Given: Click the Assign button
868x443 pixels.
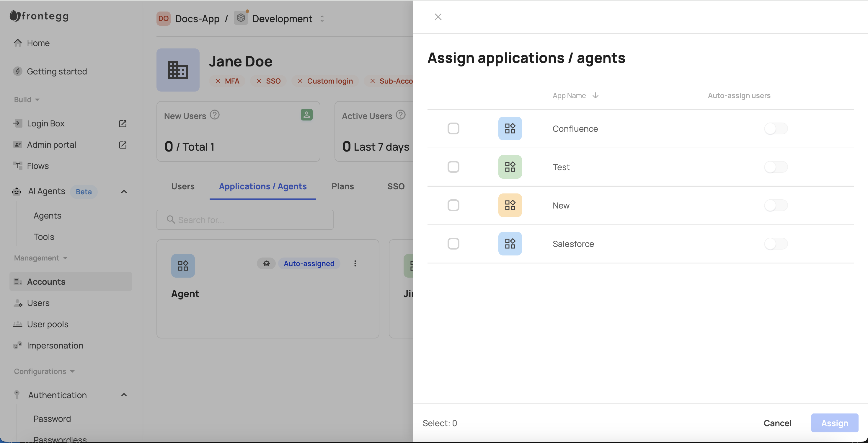Looking at the screenshot, I should (834, 423).
